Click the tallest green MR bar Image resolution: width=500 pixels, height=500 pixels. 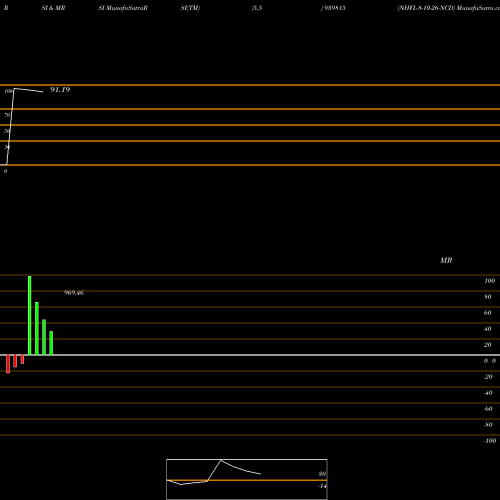30,315
